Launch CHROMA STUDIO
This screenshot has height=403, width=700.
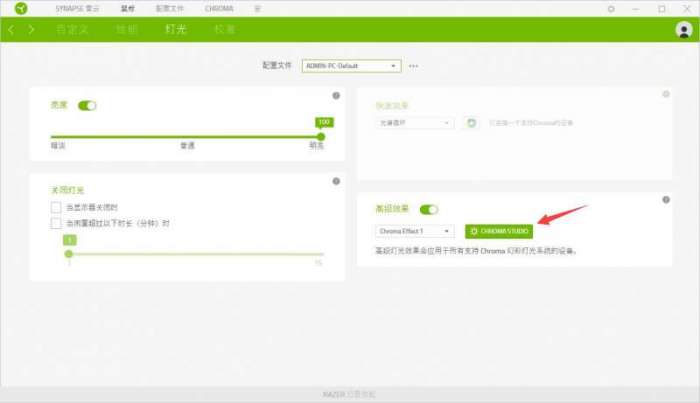point(499,231)
